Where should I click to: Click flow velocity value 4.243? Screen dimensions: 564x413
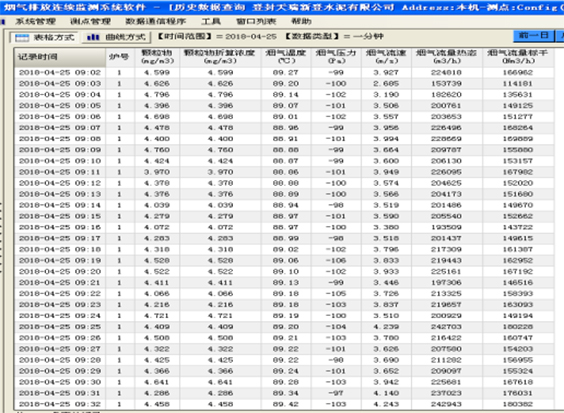coord(386,404)
